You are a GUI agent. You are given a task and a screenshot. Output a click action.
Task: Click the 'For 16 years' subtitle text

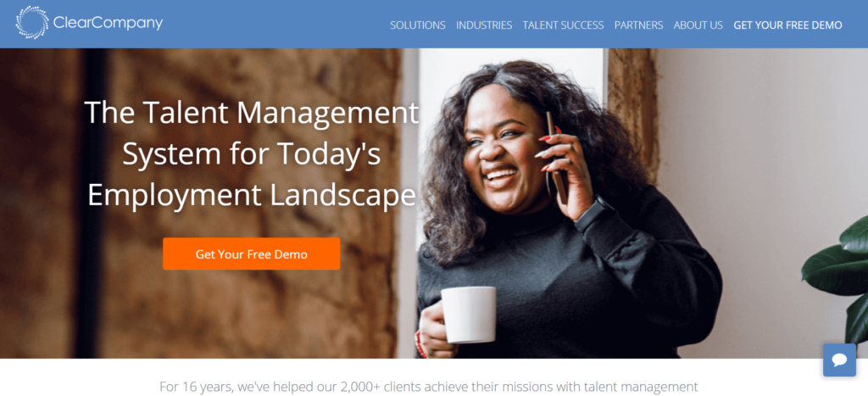(428, 387)
